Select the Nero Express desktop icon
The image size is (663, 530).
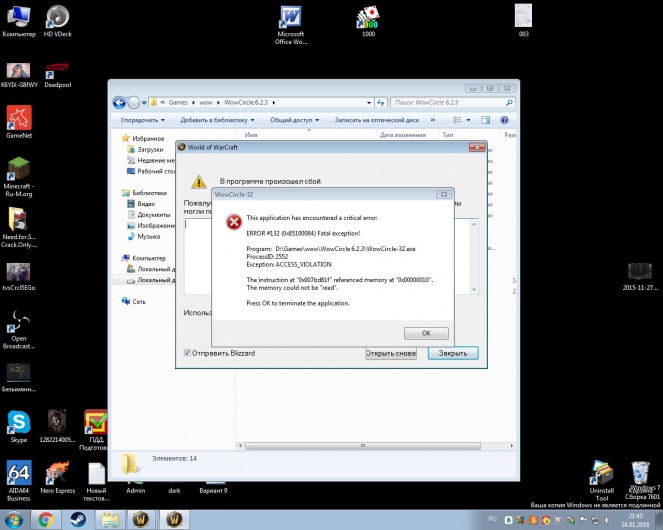[x=58, y=474]
